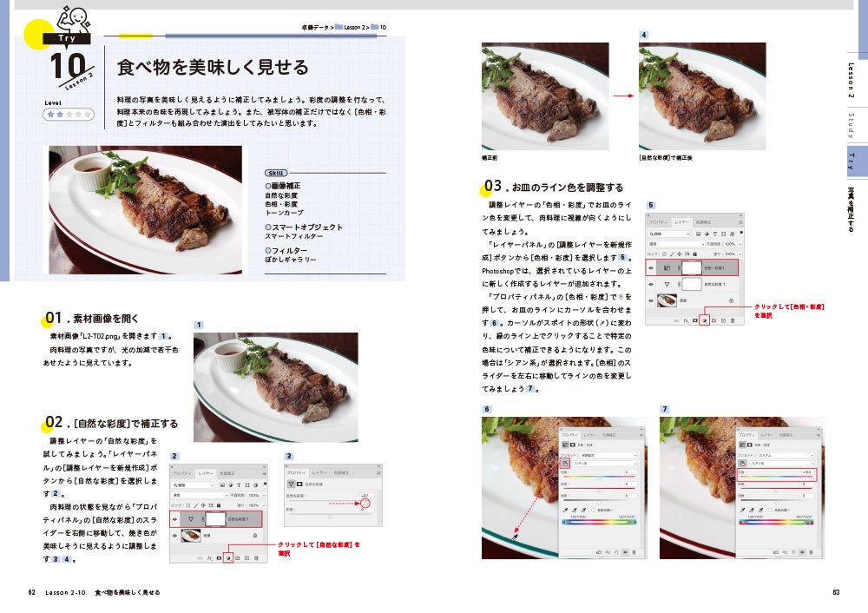
Task: Open layer kind filter dropdown in figure 5
Action: click(x=668, y=234)
